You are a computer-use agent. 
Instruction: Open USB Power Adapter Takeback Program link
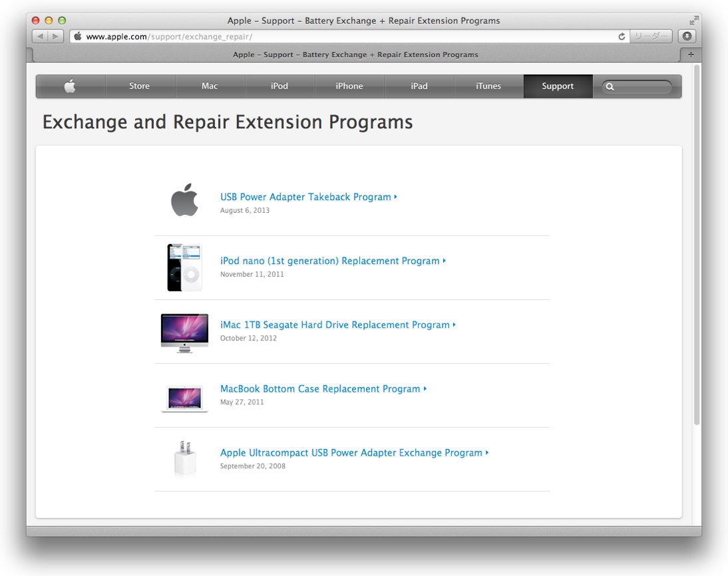(x=308, y=197)
